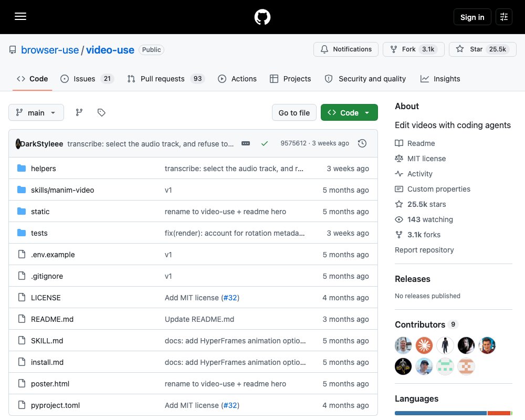Image resolution: width=525 pixels, height=420 pixels.
Task: Open the standing figure silhouette contributor avatar
Action: (445, 345)
